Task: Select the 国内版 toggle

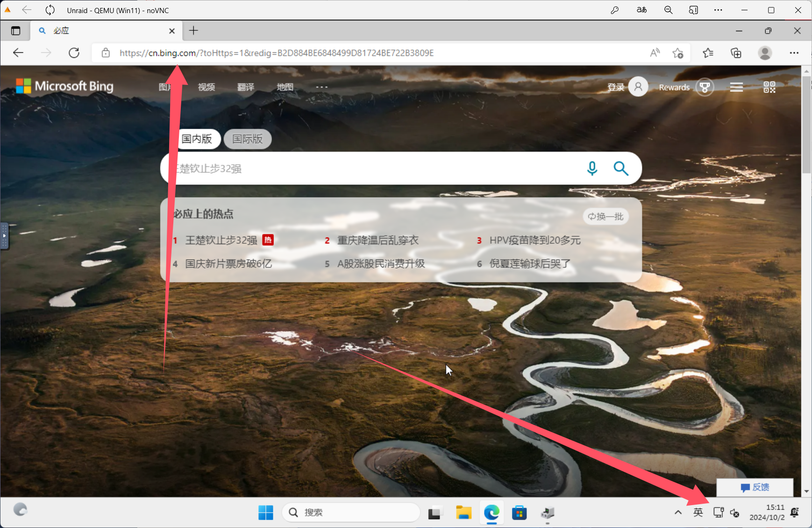Action: pyautogui.click(x=197, y=139)
